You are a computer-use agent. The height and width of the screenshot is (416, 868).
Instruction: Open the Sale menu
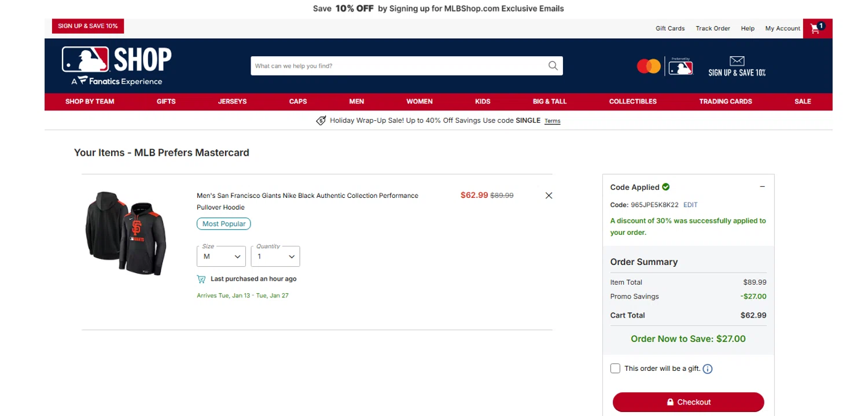pos(803,101)
